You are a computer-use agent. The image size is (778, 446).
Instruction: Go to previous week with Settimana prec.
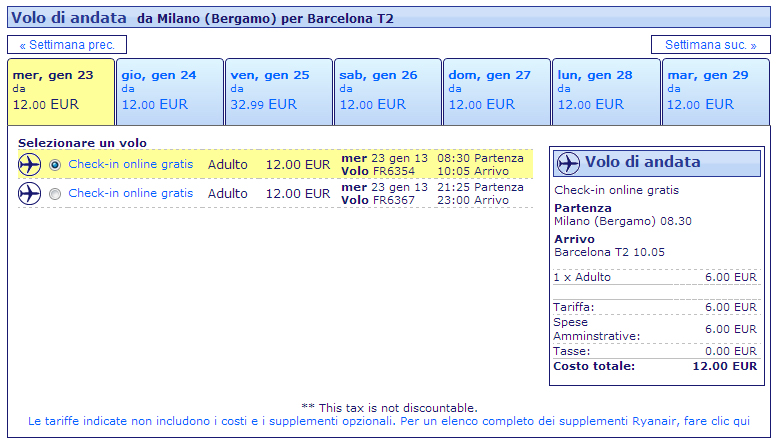point(67,45)
